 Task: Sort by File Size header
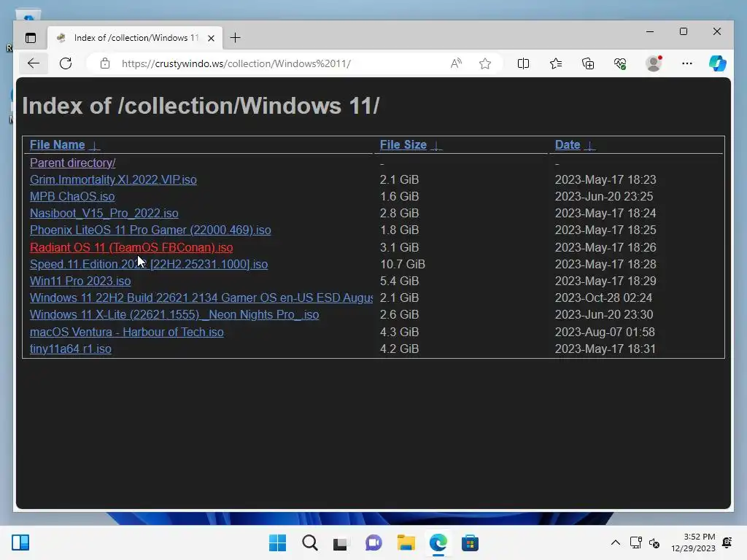point(403,145)
